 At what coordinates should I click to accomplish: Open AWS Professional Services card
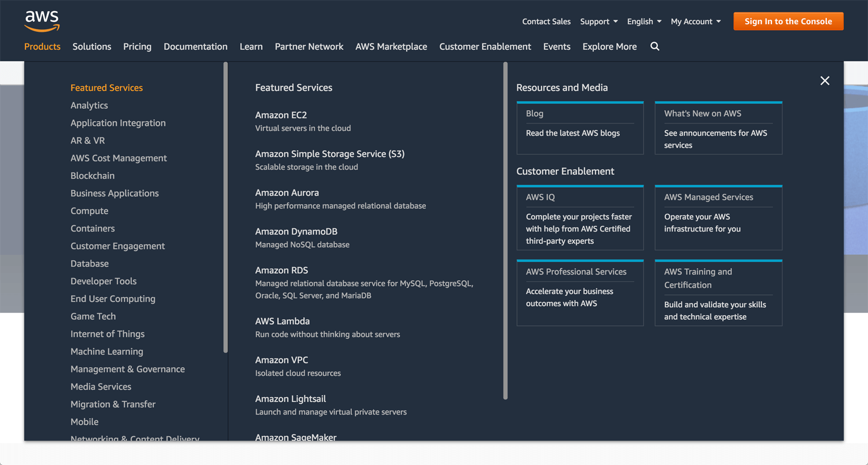pyautogui.click(x=580, y=293)
